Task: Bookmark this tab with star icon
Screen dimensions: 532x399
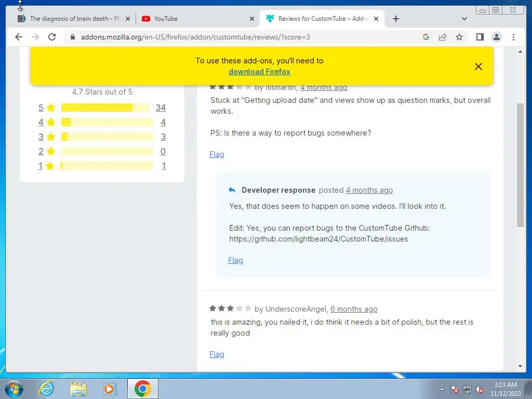Action: pos(459,37)
